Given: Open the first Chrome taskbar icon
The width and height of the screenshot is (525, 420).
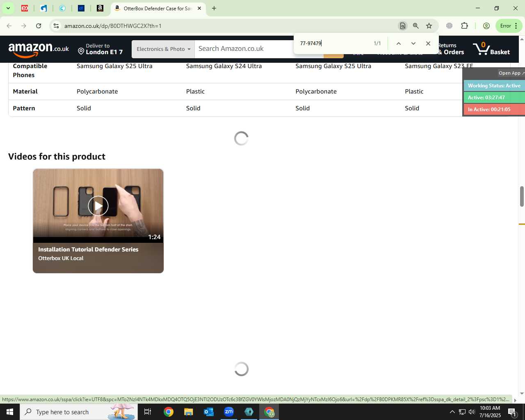Looking at the screenshot, I should tap(169, 412).
